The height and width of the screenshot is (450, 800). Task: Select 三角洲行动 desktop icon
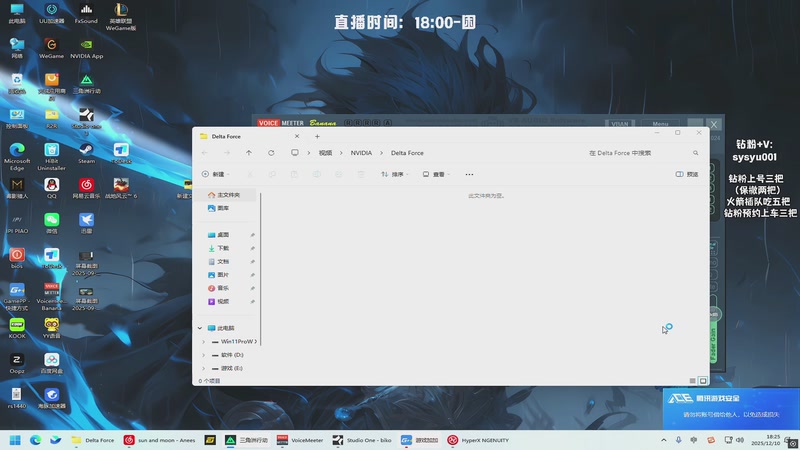pyautogui.click(x=86, y=84)
